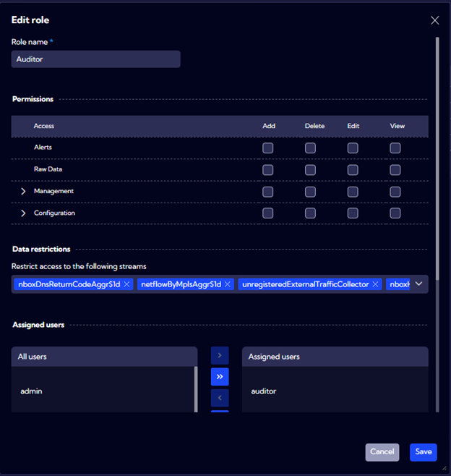Viewport: 451px width, 476px height.
Task: Enable Add permission for Alerts
Action: 268,148
